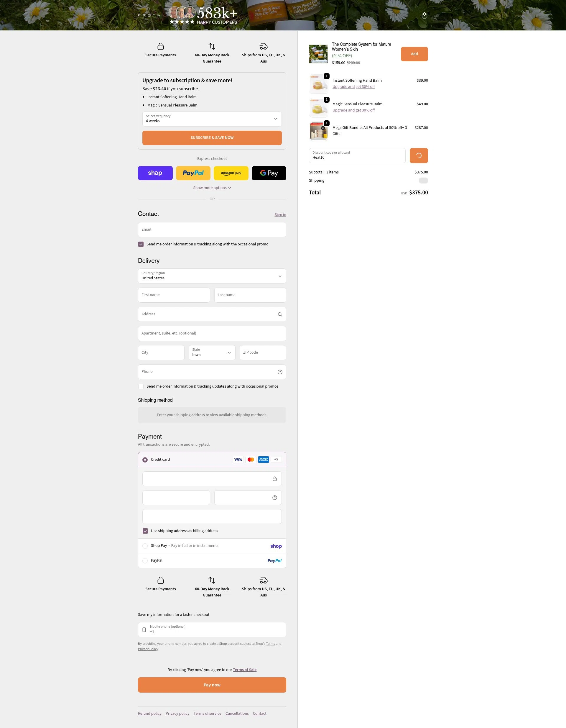Select Google Pay express checkout
Viewport: 566px width, 728px height.
269,173
